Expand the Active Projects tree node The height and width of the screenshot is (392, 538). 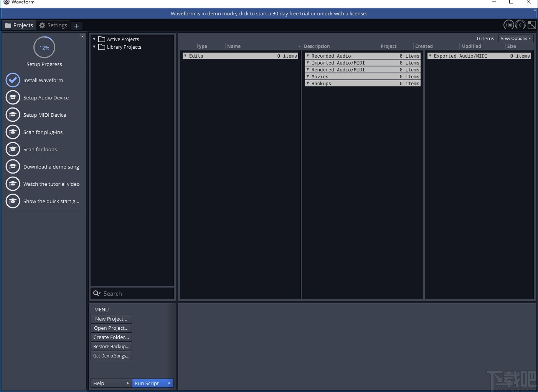pyautogui.click(x=94, y=39)
